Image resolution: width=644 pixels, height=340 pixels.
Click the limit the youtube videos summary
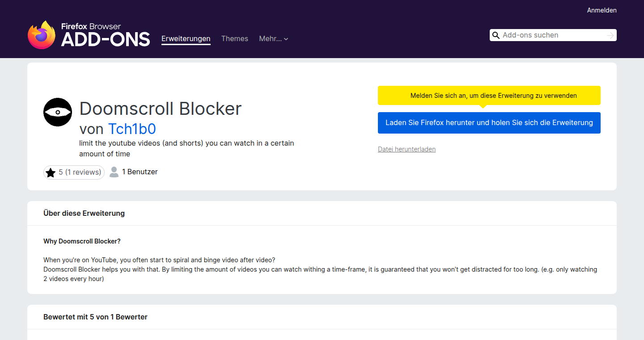coord(186,149)
